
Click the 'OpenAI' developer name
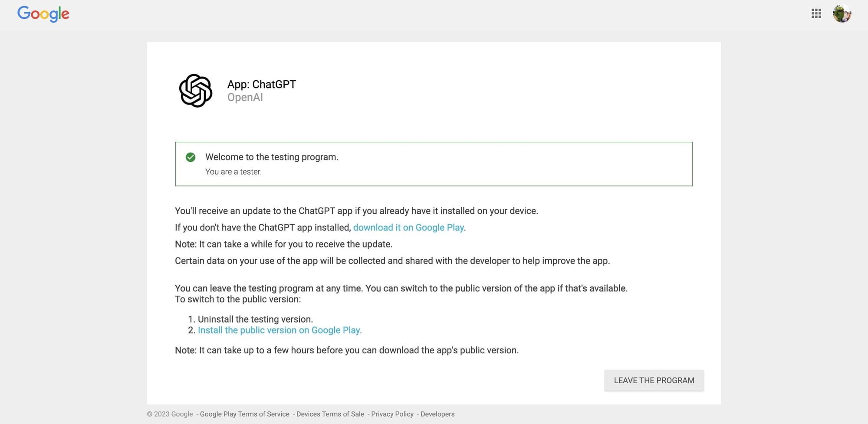(245, 98)
